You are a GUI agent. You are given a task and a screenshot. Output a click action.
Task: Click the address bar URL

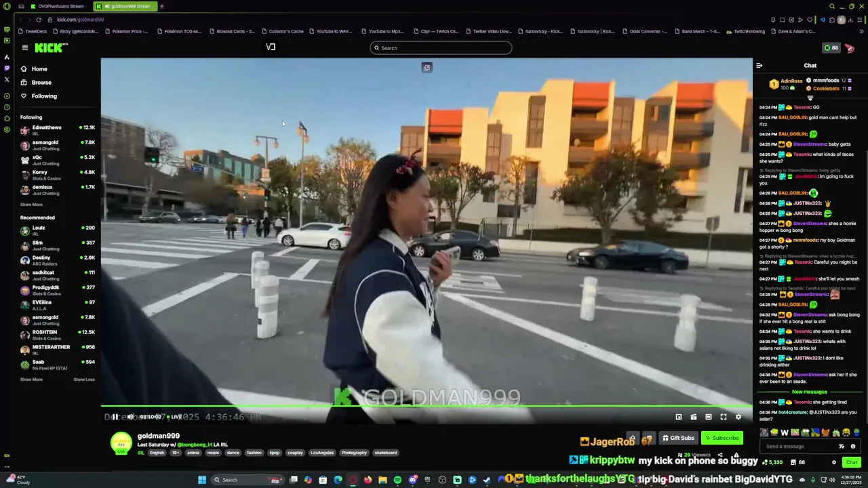[x=80, y=20]
